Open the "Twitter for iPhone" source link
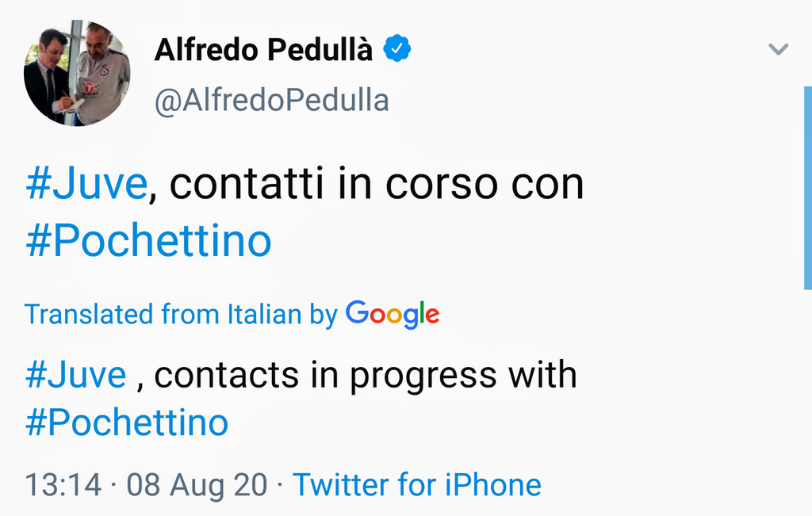 pos(417,484)
